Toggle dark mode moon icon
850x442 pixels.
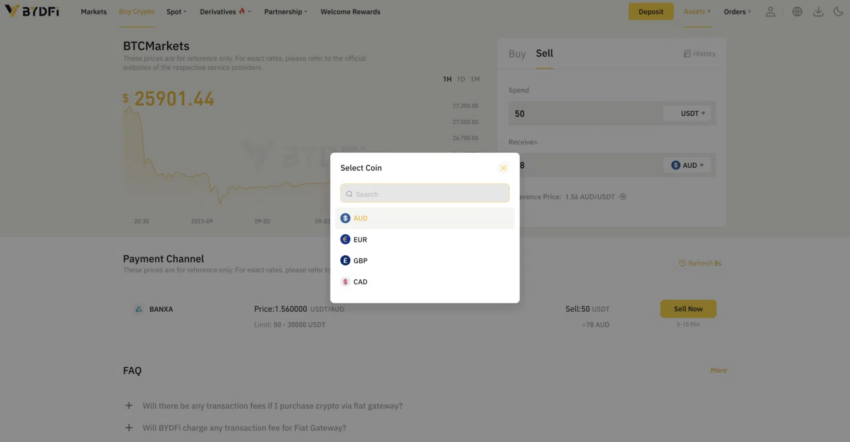838,11
